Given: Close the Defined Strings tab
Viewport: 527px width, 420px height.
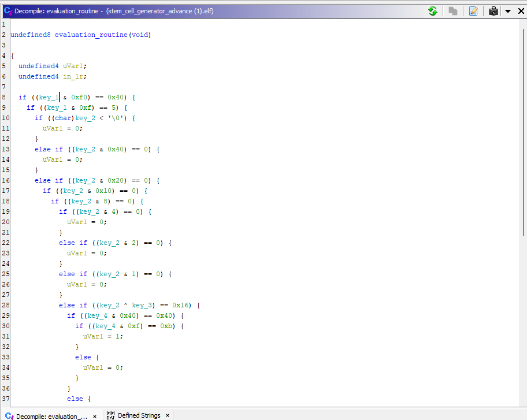Looking at the screenshot, I should pyautogui.click(x=168, y=415).
